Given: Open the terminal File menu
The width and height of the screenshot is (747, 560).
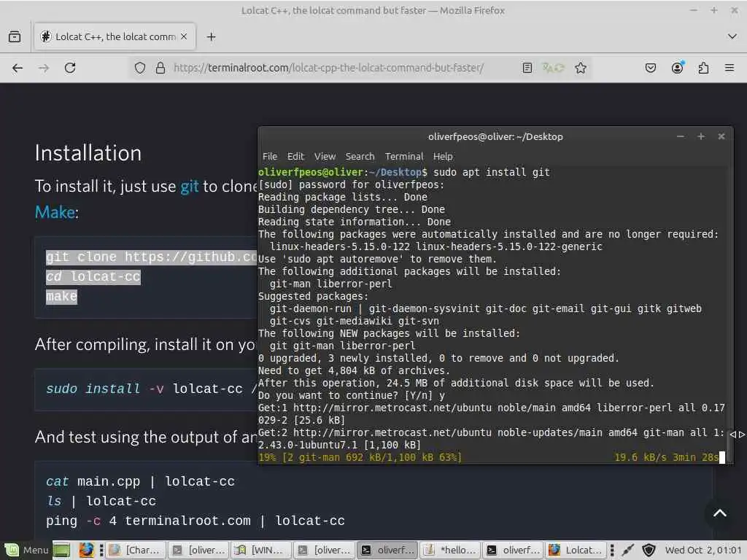Looking at the screenshot, I should (x=270, y=156).
